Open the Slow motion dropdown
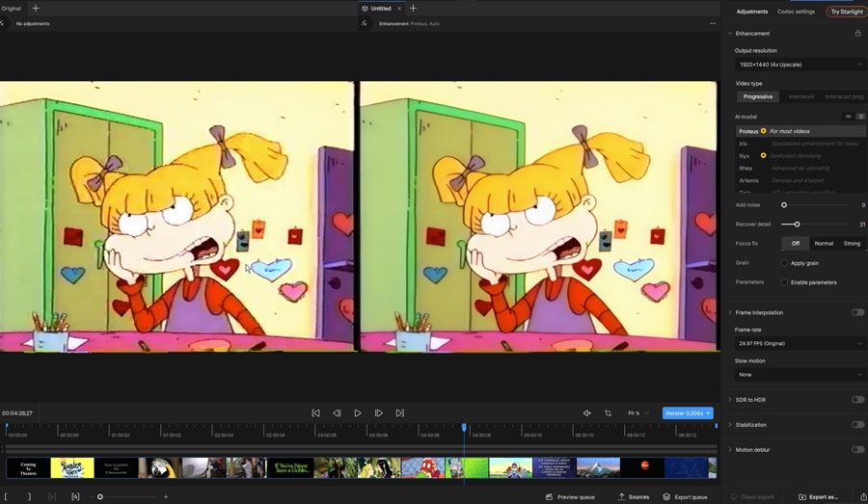868x504 pixels. click(800, 375)
